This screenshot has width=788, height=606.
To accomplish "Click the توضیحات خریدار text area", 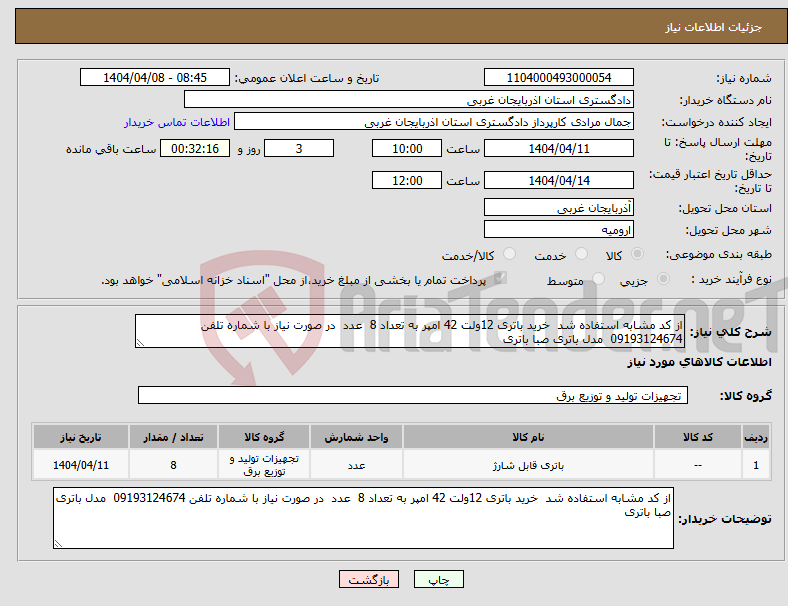I will pos(363,518).
